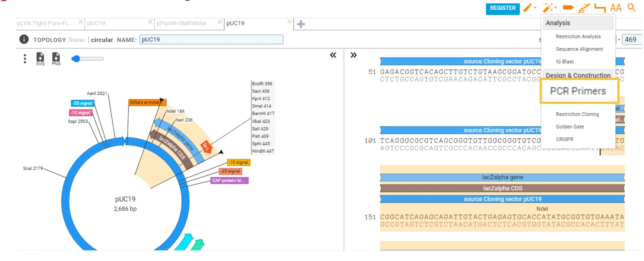The image size is (644, 261).
Task: Click the SphI 445 restriction site
Action: pos(261,144)
